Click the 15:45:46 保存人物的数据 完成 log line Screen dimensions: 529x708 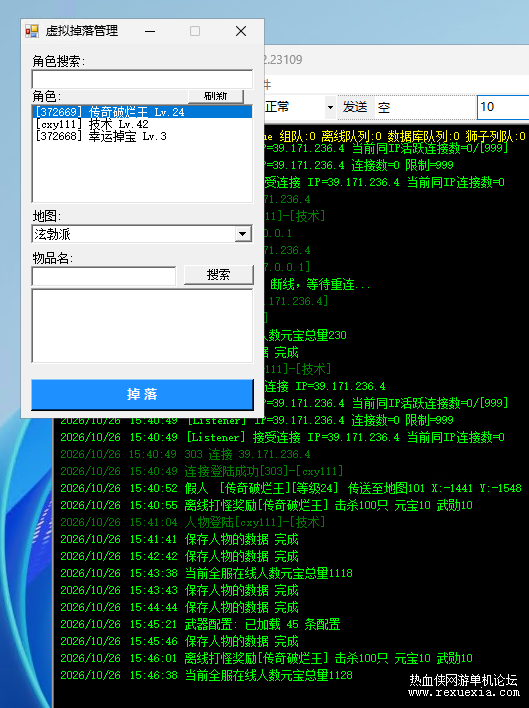click(179, 641)
